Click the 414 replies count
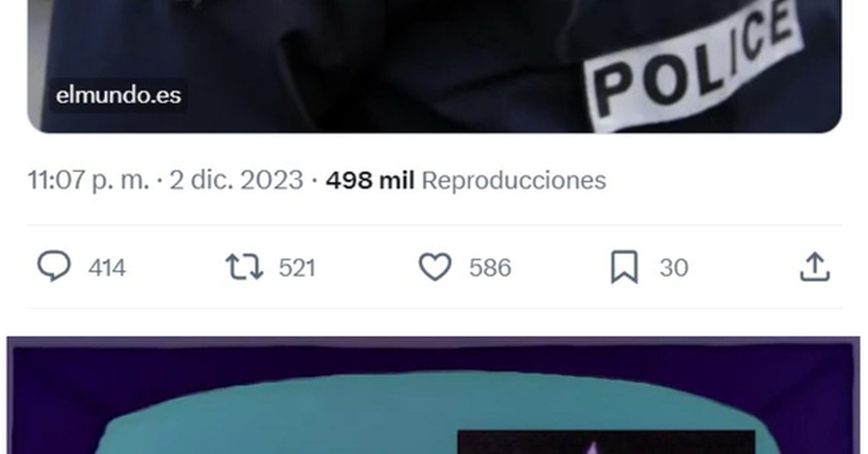868x454 pixels. pos(107,268)
